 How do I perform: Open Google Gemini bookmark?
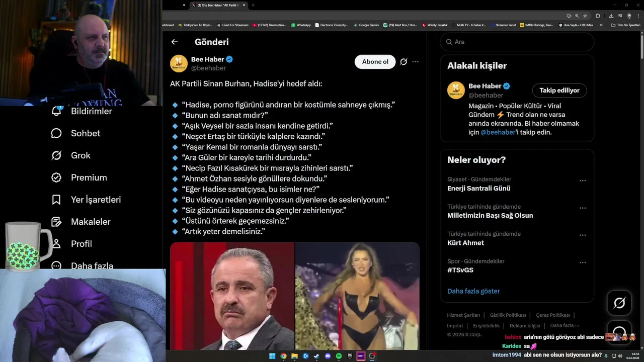click(366, 25)
